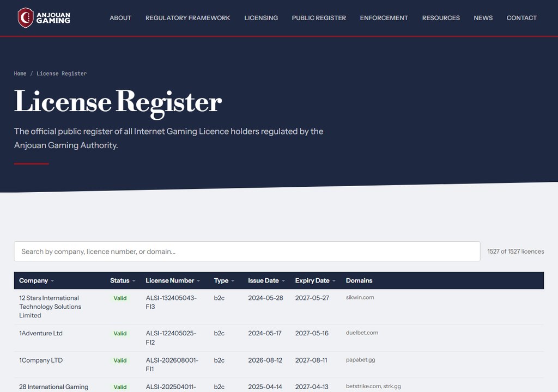558x392 pixels.
Task: Click the duelbet.com domain
Action: [x=362, y=333]
